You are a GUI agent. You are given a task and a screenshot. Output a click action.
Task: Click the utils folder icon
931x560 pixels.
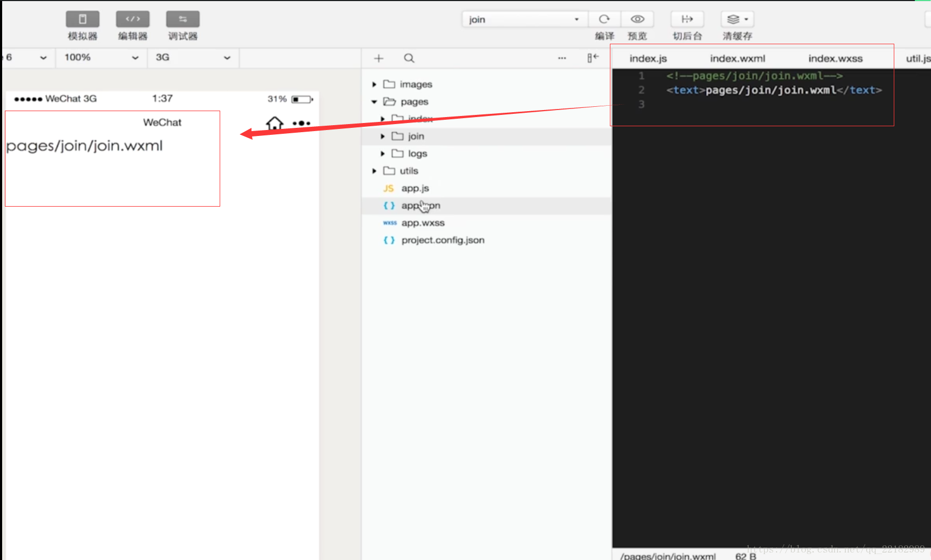[389, 171]
